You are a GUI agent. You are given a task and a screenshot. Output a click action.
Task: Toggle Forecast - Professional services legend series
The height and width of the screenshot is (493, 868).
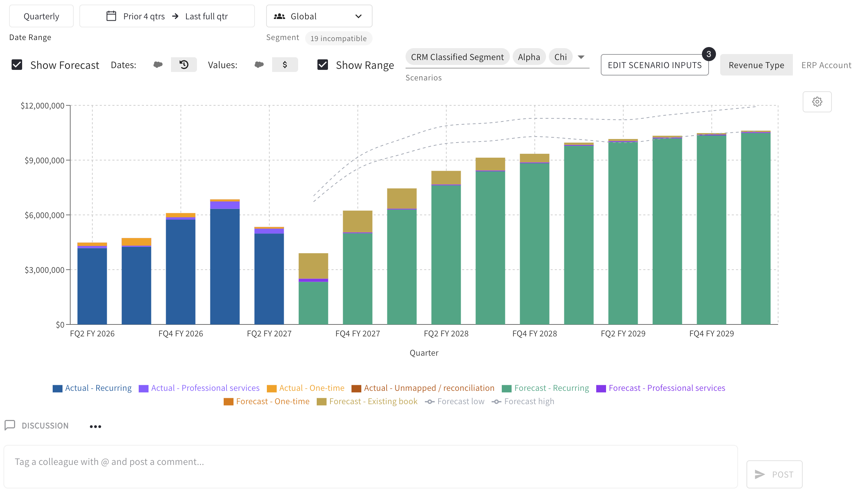660,388
